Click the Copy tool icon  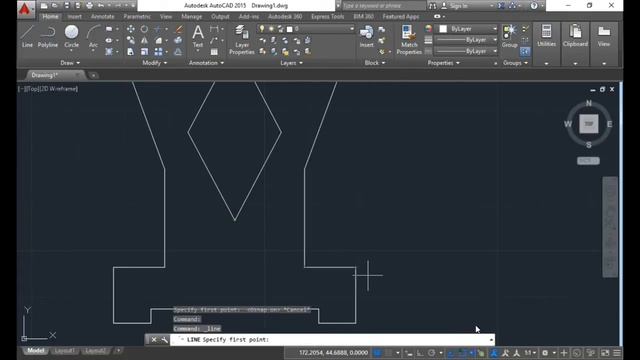click(131, 40)
